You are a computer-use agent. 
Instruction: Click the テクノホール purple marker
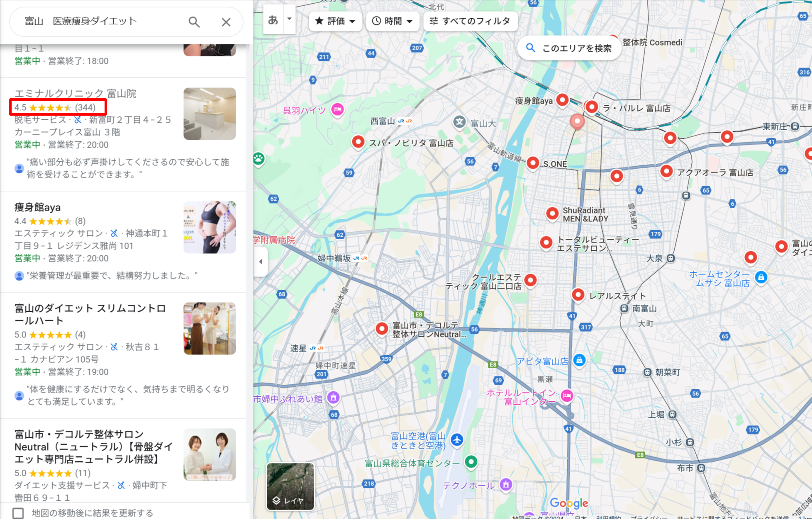506,484
